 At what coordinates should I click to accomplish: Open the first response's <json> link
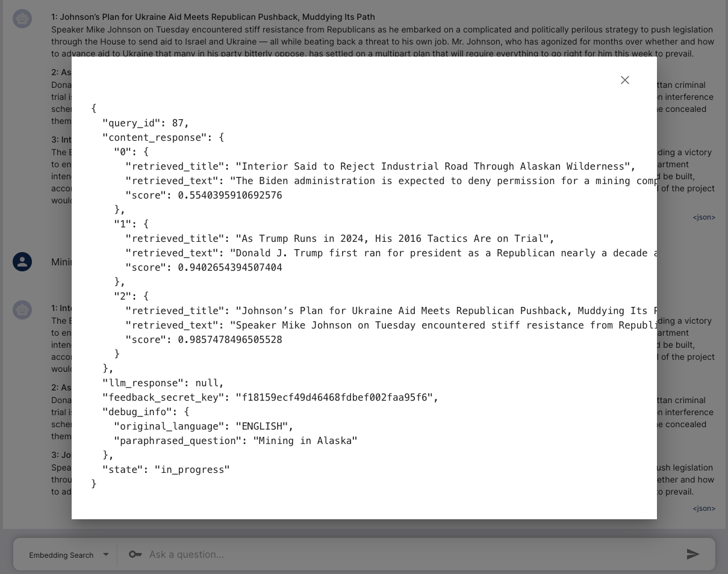(x=703, y=217)
